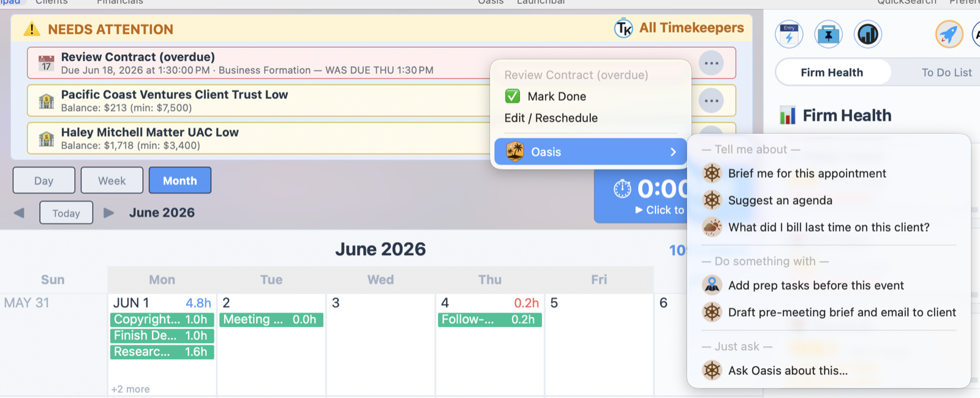The height and width of the screenshot is (398, 980).
Task: Open the quick time Entry lightning icon
Action: pos(789,34)
